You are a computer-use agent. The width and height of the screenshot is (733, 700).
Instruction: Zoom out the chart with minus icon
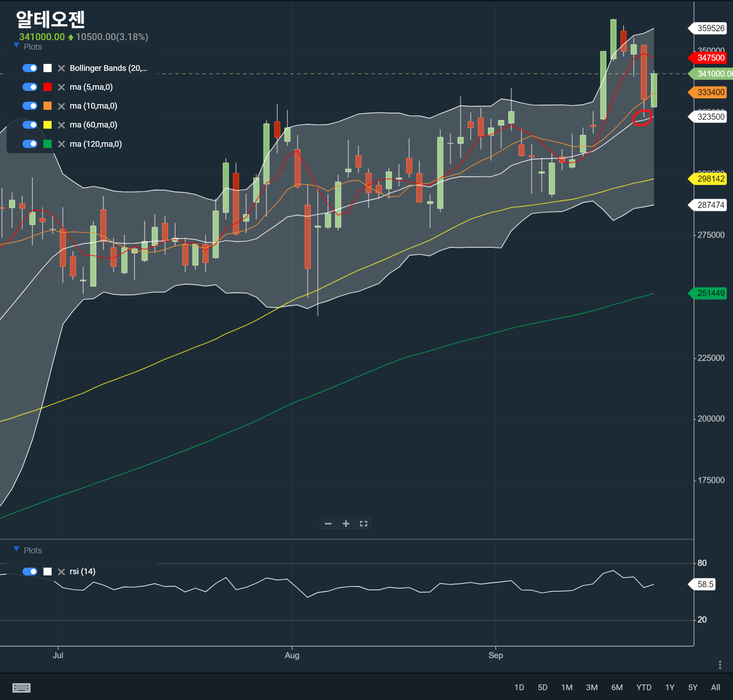point(328,524)
